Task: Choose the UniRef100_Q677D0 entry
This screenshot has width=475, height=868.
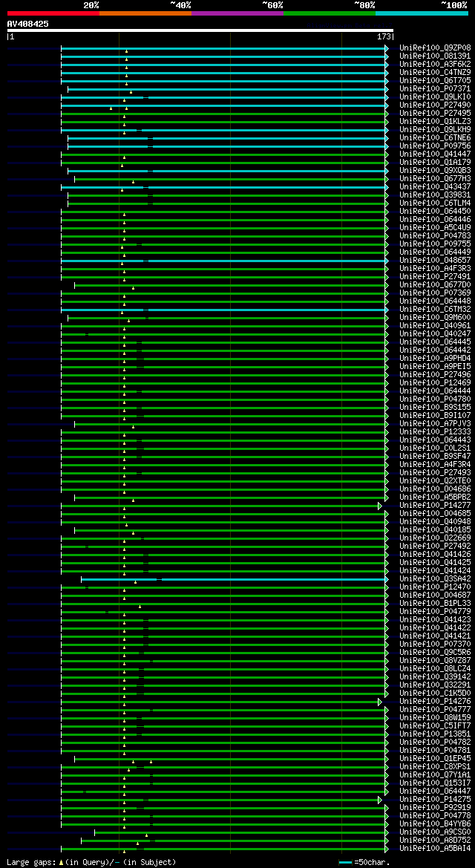Action: (x=435, y=285)
